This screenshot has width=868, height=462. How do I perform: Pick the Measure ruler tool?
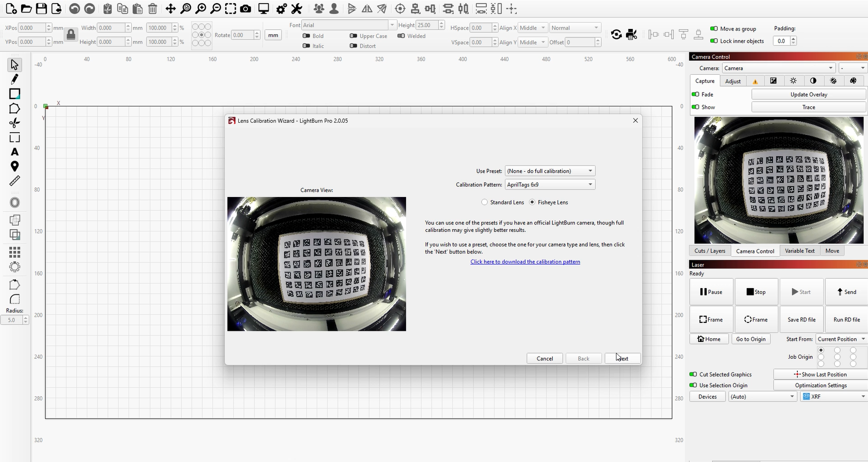click(14, 181)
